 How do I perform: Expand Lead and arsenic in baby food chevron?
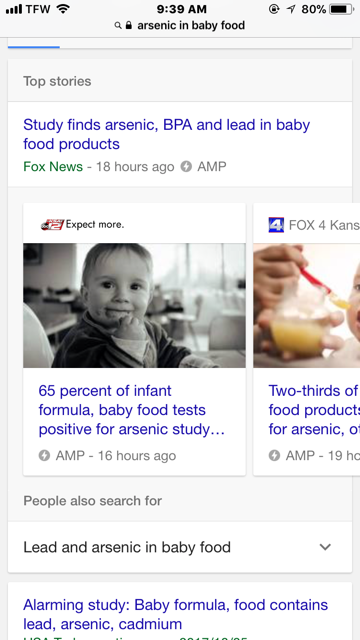tap(325, 547)
